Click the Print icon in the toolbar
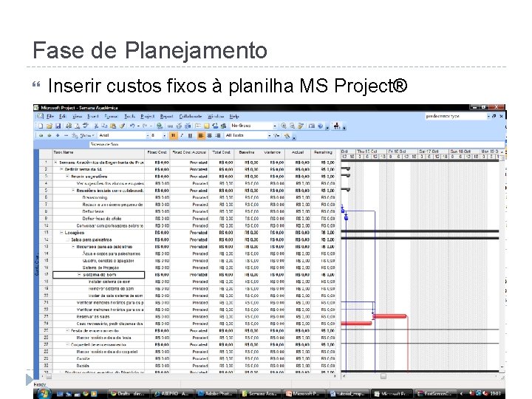This screenshot has height=399, width=532. coord(69,126)
